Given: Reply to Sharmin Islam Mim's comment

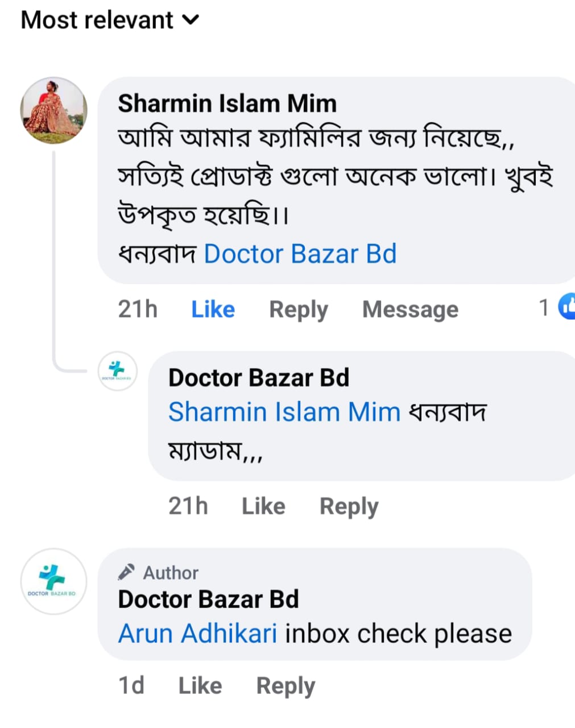Looking at the screenshot, I should click(298, 309).
